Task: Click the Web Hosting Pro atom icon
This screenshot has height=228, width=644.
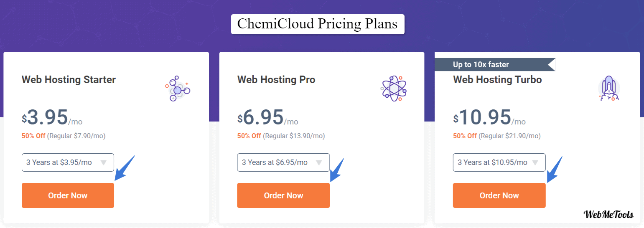Action: click(393, 89)
